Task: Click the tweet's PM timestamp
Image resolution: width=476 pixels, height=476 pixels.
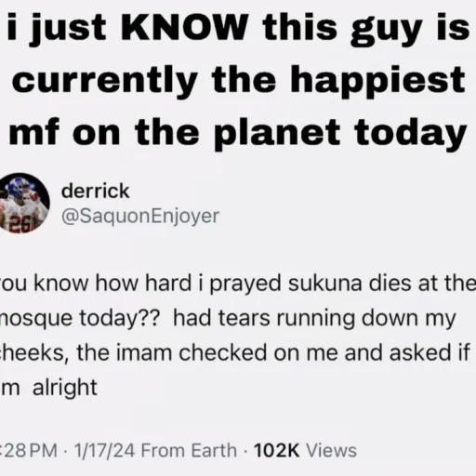Action: [29, 450]
